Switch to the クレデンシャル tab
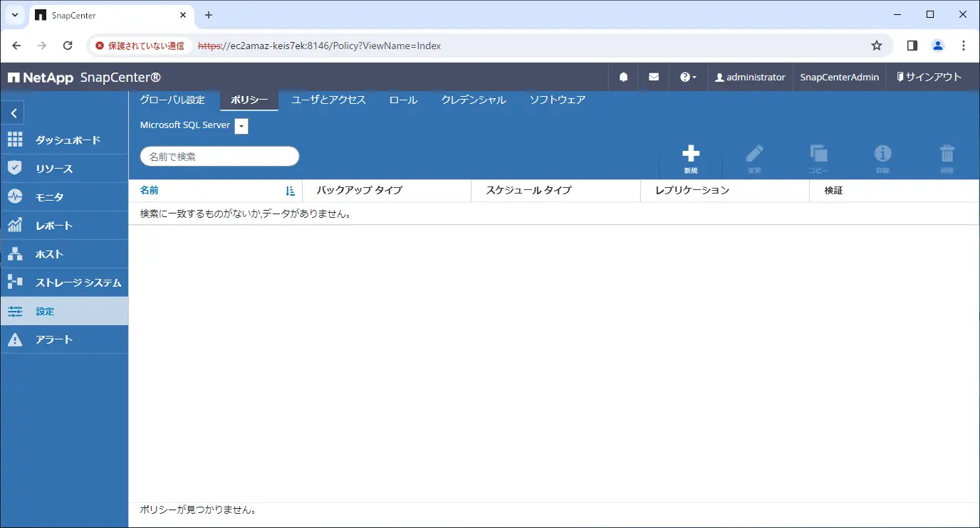The image size is (980, 528). click(x=473, y=100)
